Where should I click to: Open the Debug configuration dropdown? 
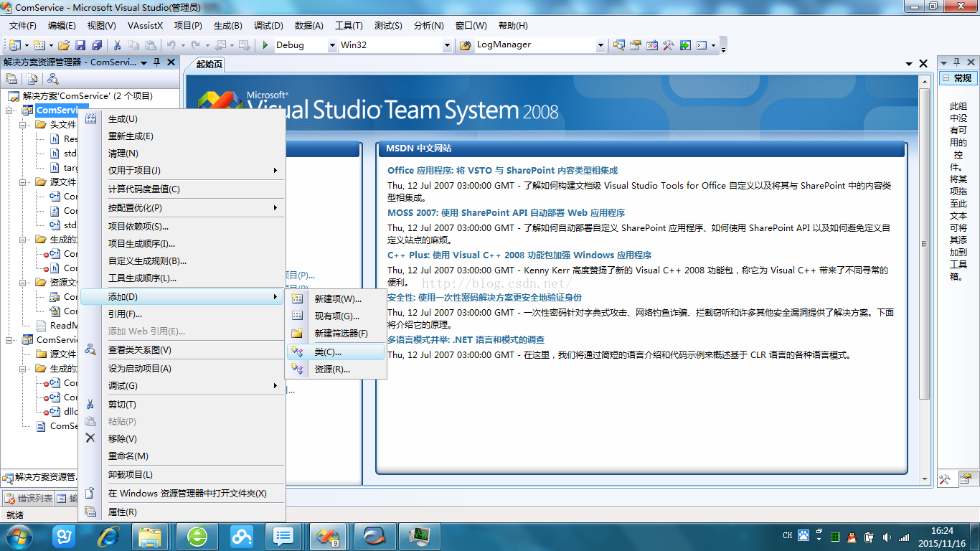(332, 45)
